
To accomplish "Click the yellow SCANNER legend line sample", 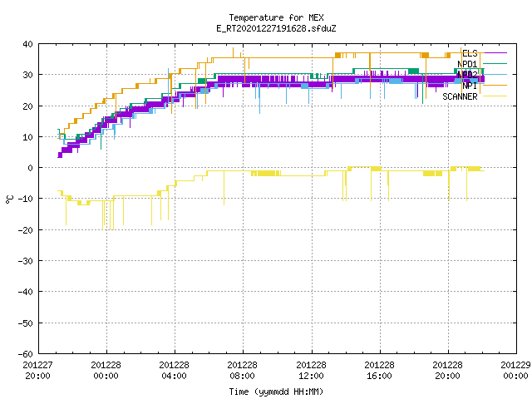I will 495,96.
